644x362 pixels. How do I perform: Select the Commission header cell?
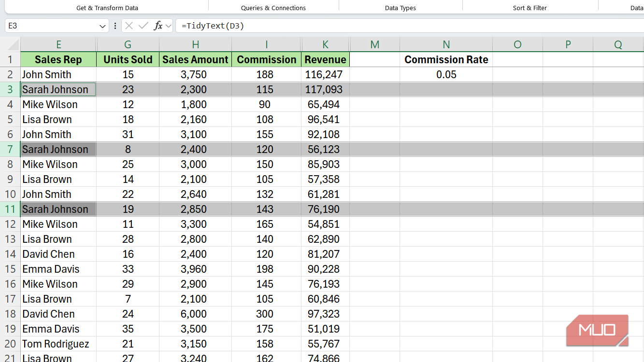pos(266,59)
